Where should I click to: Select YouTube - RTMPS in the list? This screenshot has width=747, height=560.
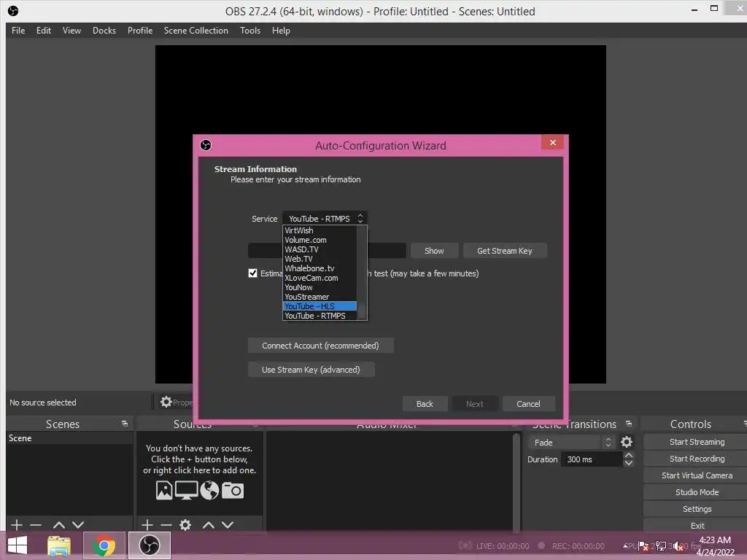pyautogui.click(x=320, y=316)
